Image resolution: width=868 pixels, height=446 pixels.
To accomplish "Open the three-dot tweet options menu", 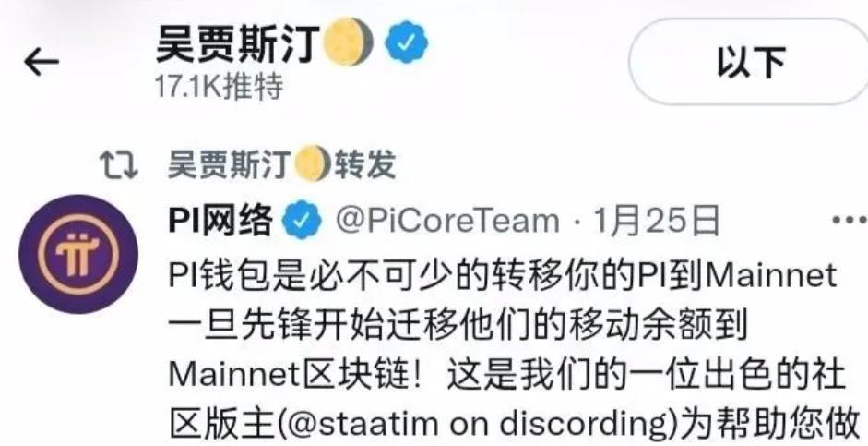I will (x=850, y=221).
